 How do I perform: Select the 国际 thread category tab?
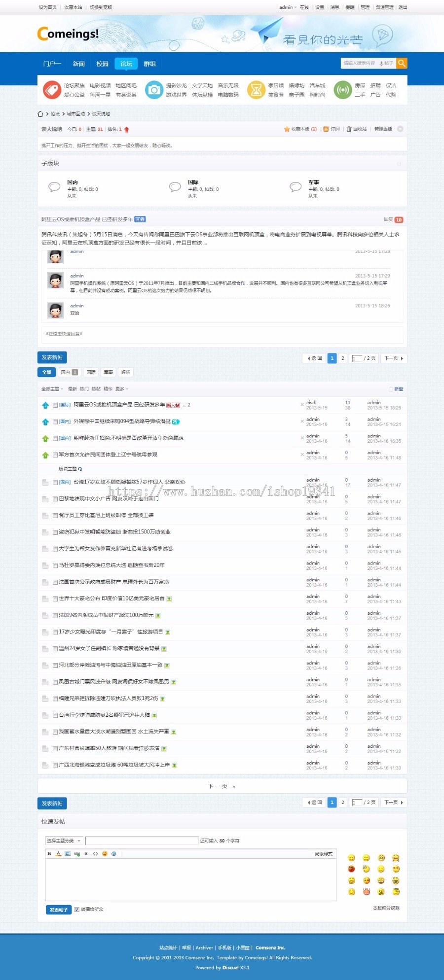tap(91, 372)
